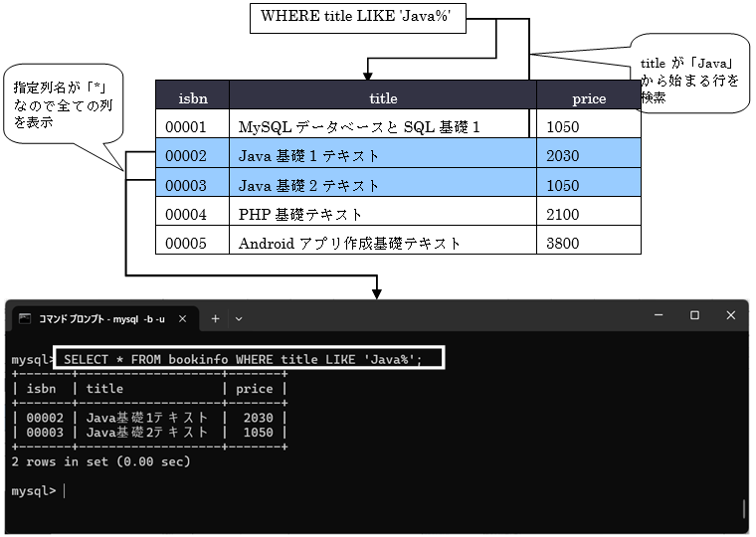Click the WHERE title LIKE 'Java%' box

[357, 17]
